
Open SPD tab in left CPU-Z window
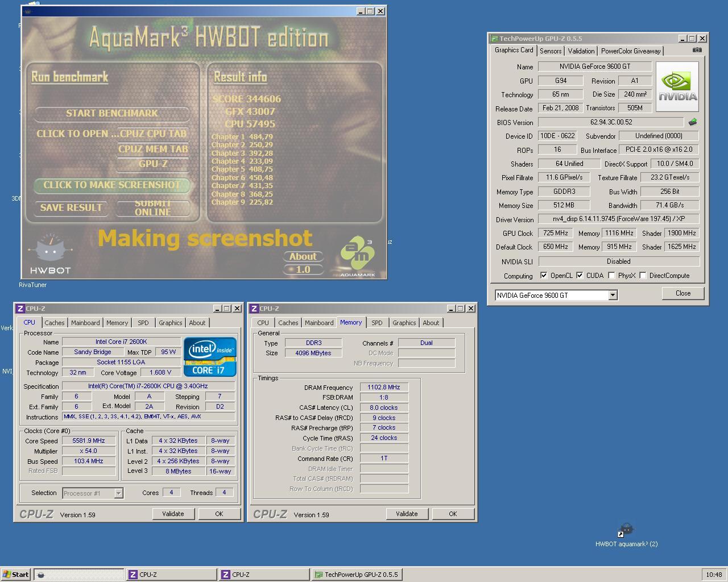(143, 323)
